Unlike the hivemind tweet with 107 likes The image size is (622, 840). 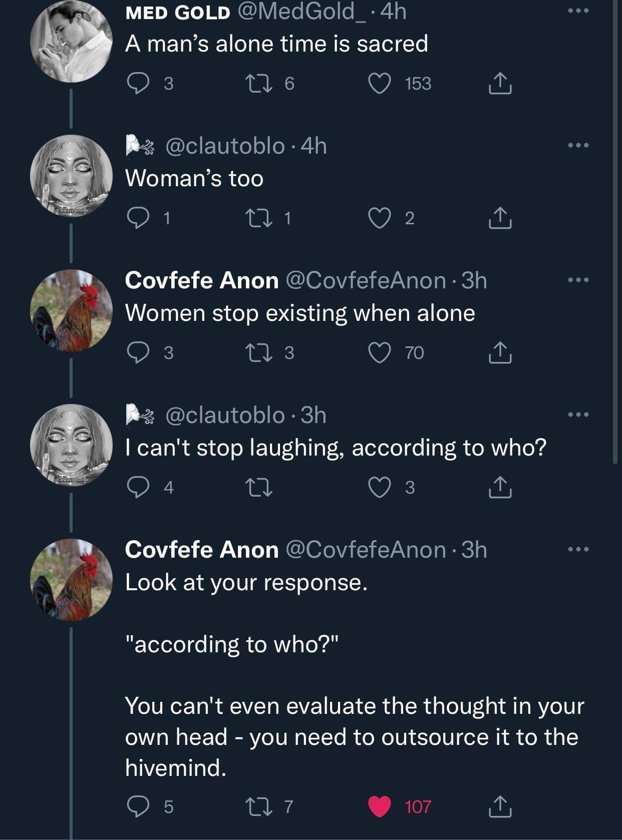point(380,806)
